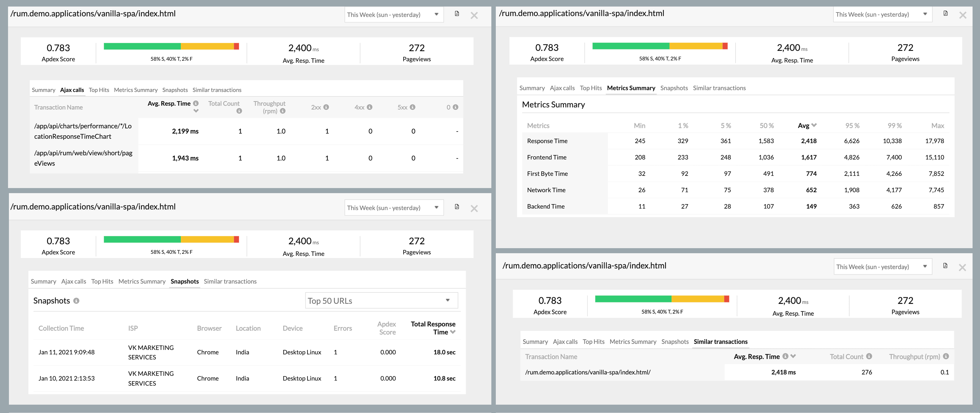Click the PDF export icon in Metrics Summary panel
Viewport: 980px width, 413px height.
(945, 13)
